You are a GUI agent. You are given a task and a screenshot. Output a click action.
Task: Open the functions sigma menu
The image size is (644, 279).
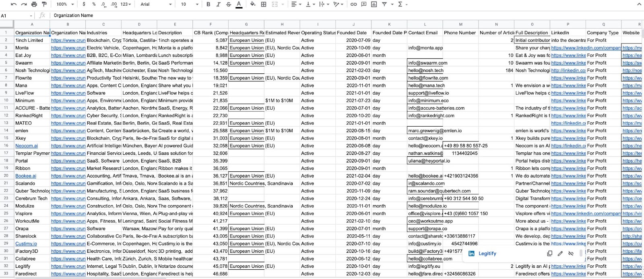coord(400,4)
